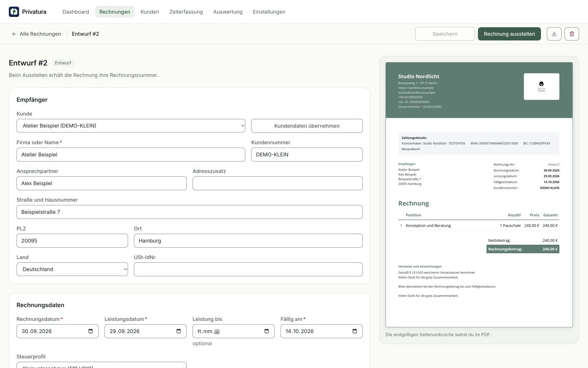
Task: Open the Rechnungen tab
Action: [115, 12]
